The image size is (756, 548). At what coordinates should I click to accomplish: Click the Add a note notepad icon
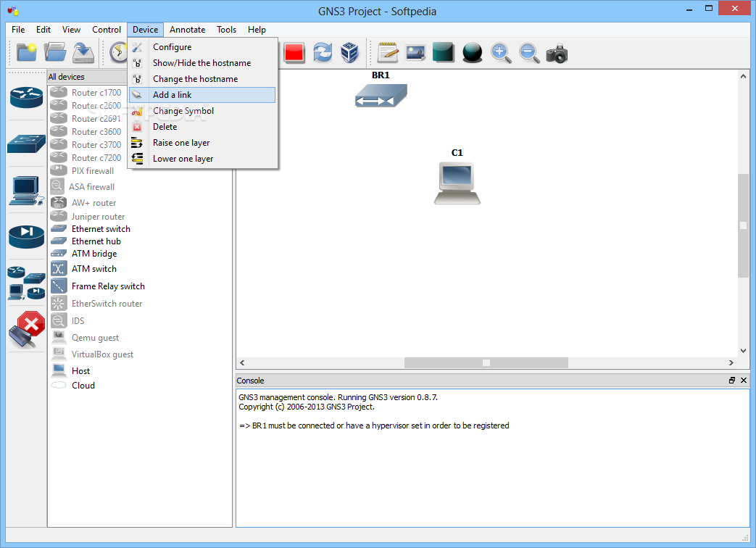(x=388, y=52)
